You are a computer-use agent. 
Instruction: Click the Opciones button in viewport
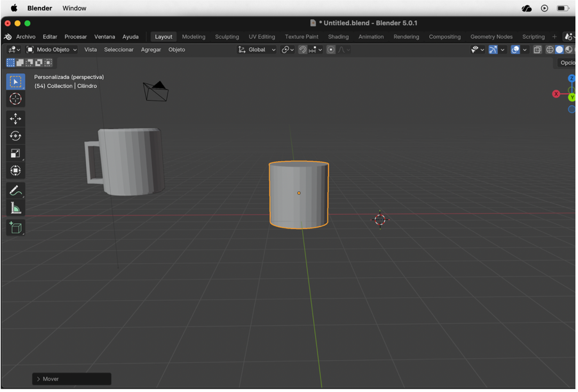click(x=566, y=63)
